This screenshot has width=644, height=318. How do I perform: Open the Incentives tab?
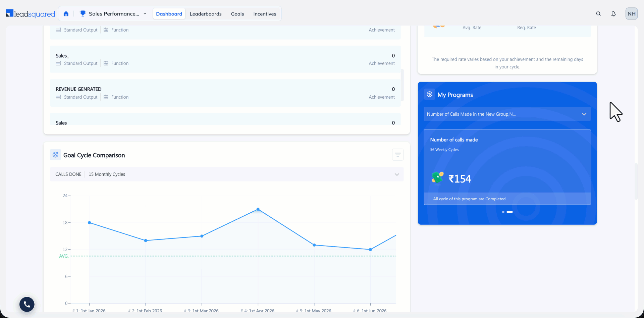[x=265, y=14]
